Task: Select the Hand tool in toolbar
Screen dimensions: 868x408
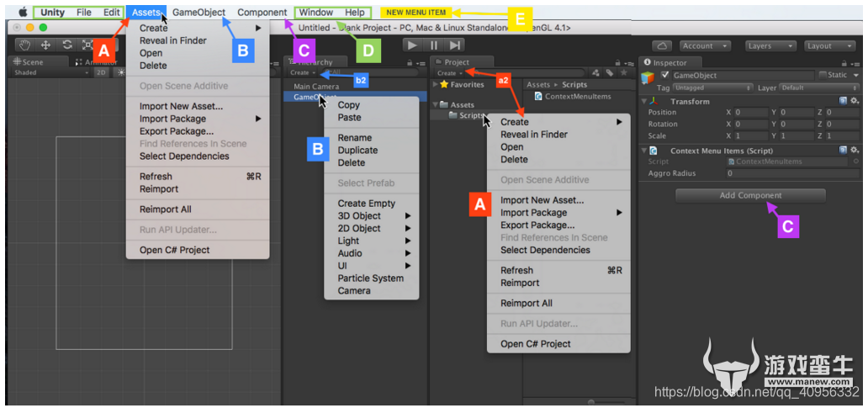Action: [24, 45]
